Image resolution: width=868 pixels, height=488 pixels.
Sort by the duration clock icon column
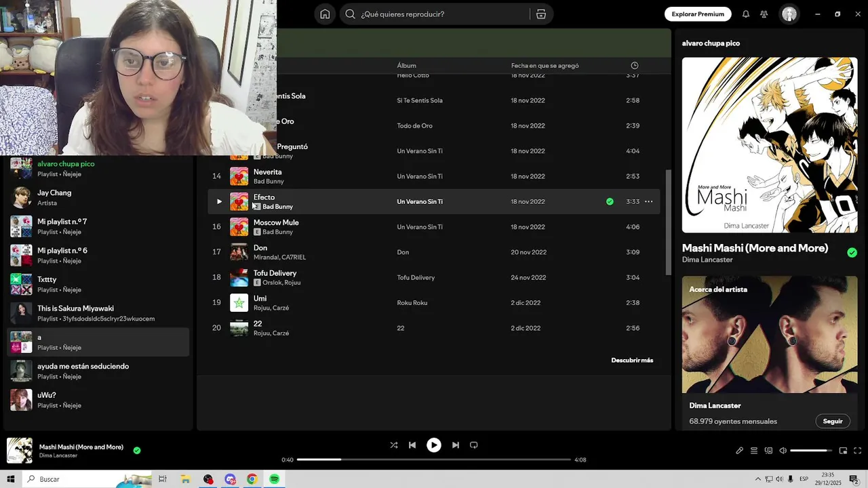[635, 66]
